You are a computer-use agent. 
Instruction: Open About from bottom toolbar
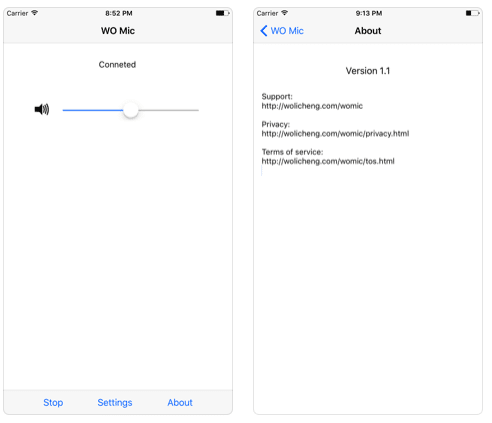pos(180,403)
